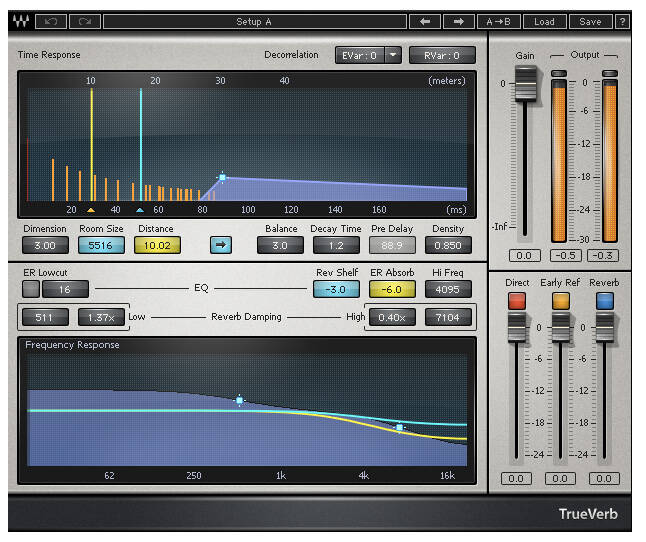The height and width of the screenshot is (542, 646).
Task: Open the Setup A preset menu
Action: tap(254, 21)
